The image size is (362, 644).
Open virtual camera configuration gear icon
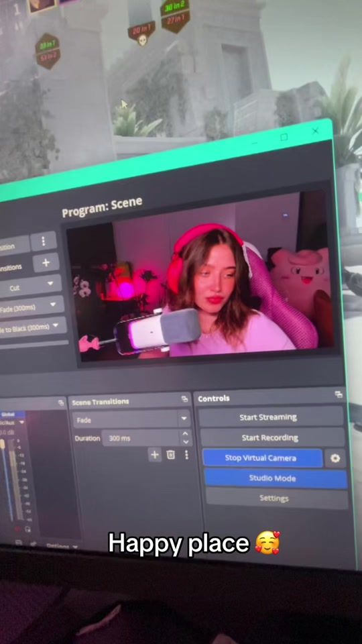tap(335, 458)
